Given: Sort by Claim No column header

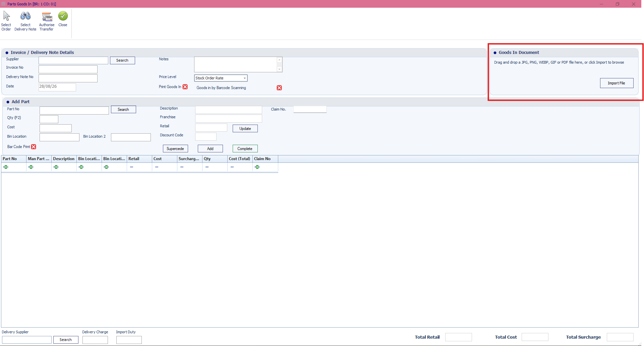Looking at the screenshot, I should 265,159.
